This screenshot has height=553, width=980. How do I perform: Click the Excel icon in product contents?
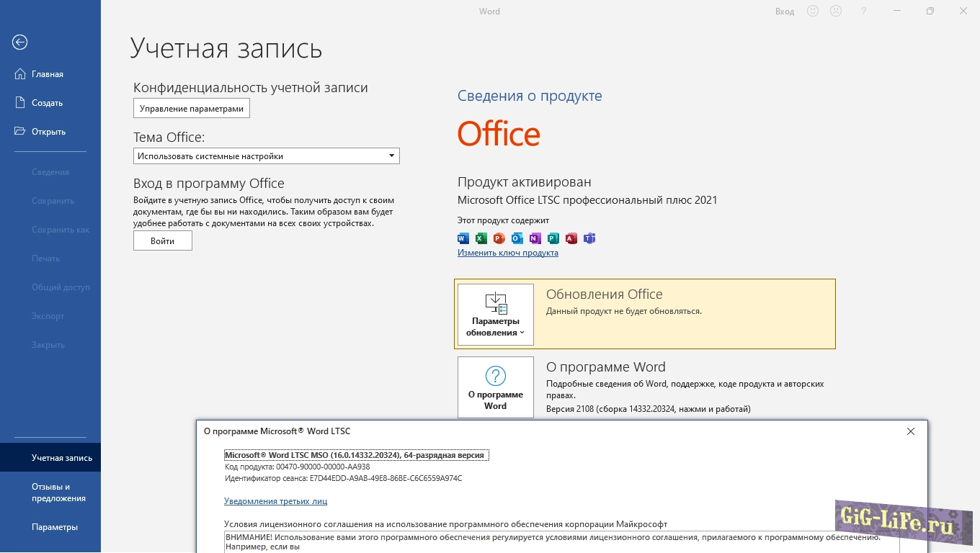click(481, 238)
